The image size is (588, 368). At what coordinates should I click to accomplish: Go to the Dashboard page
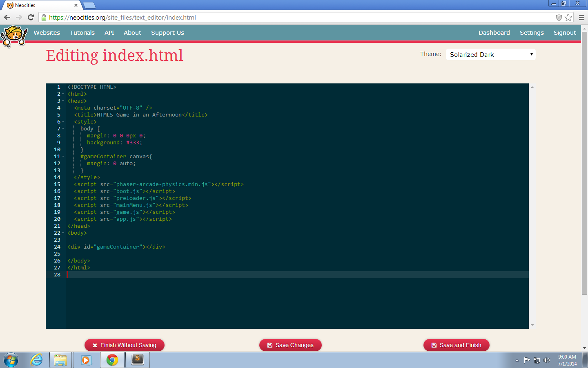click(494, 33)
